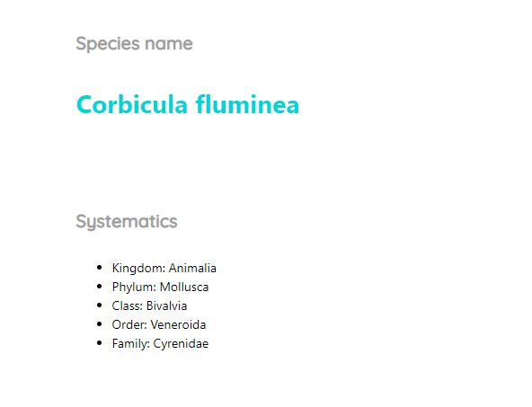Select the word fluminea in the teal title
Image resolution: width=532 pixels, height=407 pixels.
coord(247,104)
